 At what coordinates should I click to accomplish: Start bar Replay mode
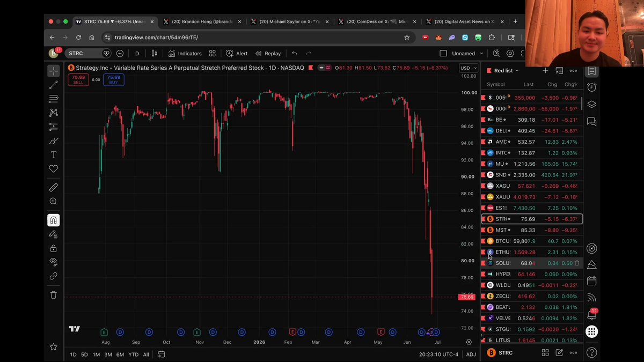(x=268, y=54)
